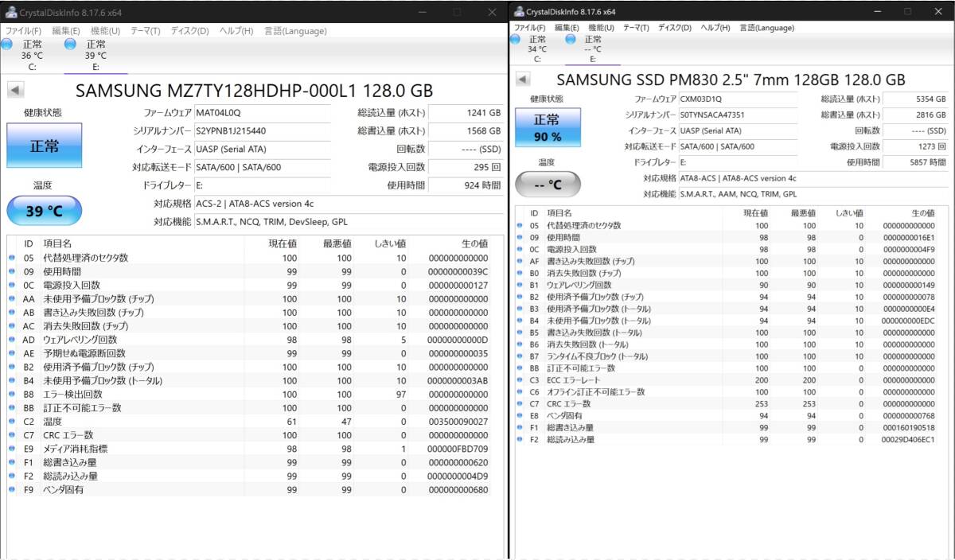
Task: Select ID E8 ベンダ固有 row in right window
Action: tap(727, 415)
